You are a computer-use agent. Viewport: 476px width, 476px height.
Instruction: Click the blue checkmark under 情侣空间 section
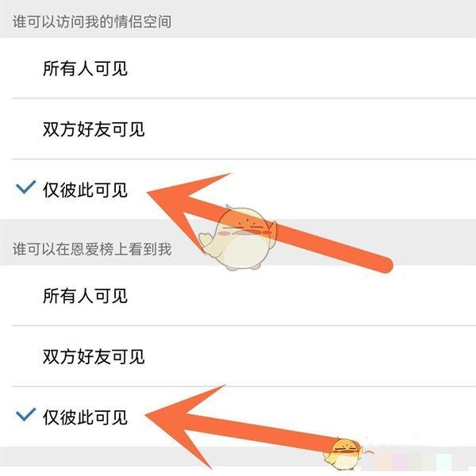click(26, 187)
